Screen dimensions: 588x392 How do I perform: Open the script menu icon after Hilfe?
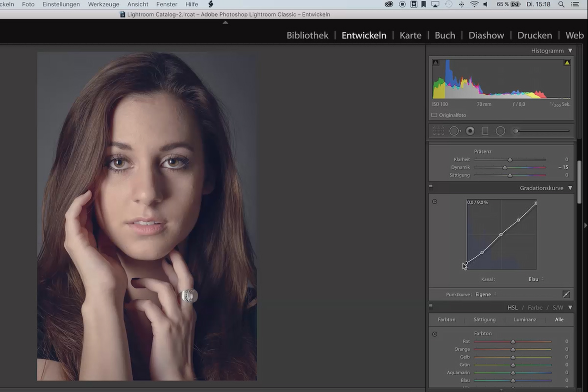tap(211, 4)
